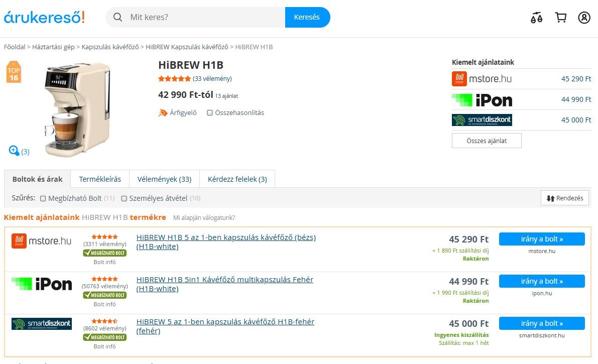598x364 pixels.
Task: Open Bolt infó for iPon
Action: [104, 304]
